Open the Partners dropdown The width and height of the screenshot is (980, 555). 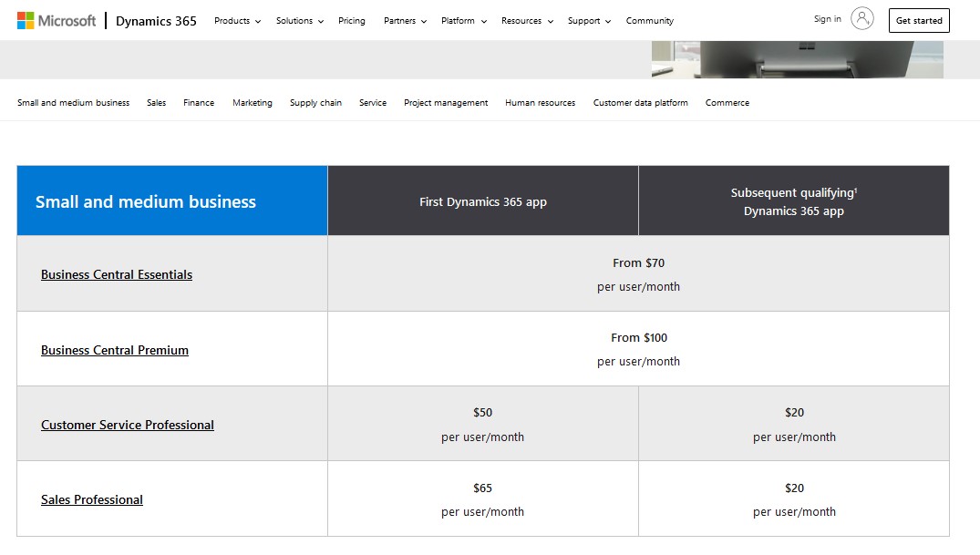(403, 20)
